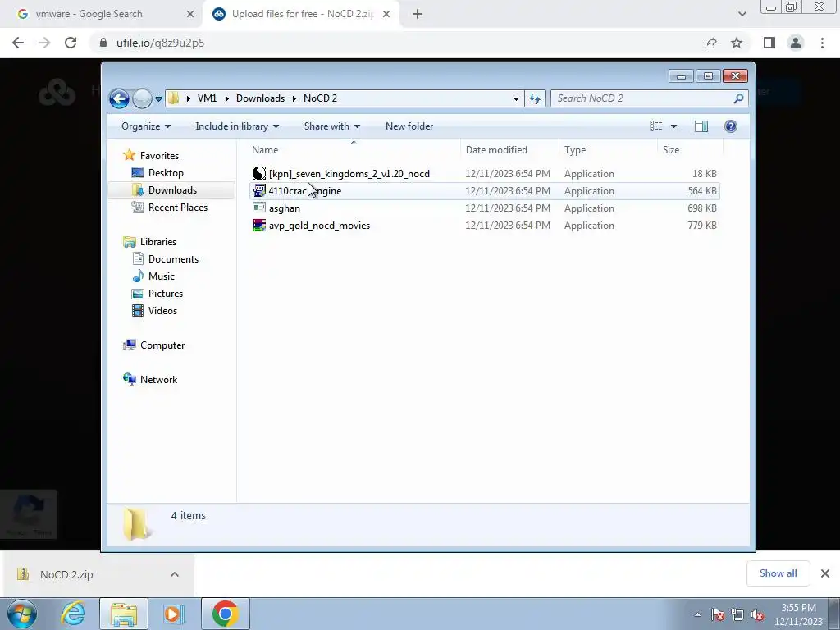The width and height of the screenshot is (840, 630).
Task: Open Music library
Action: (x=162, y=276)
